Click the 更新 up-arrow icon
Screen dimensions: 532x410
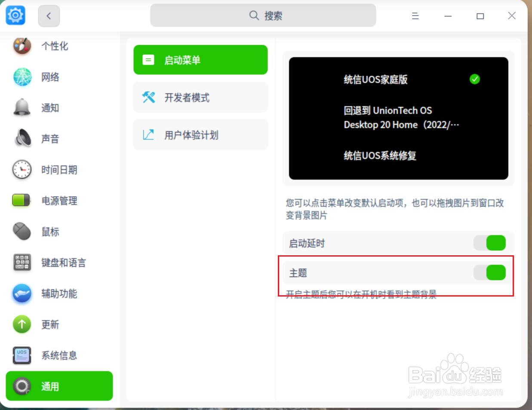click(22, 324)
